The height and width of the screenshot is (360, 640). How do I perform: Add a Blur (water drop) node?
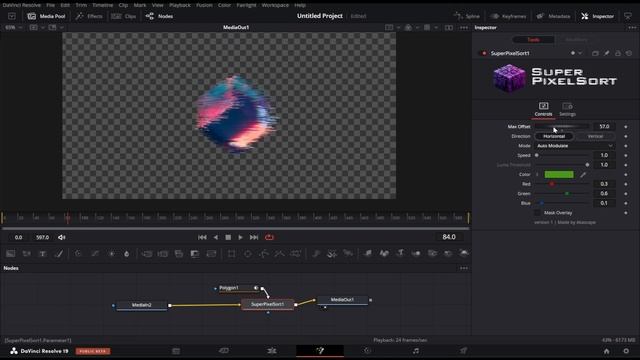point(127,253)
